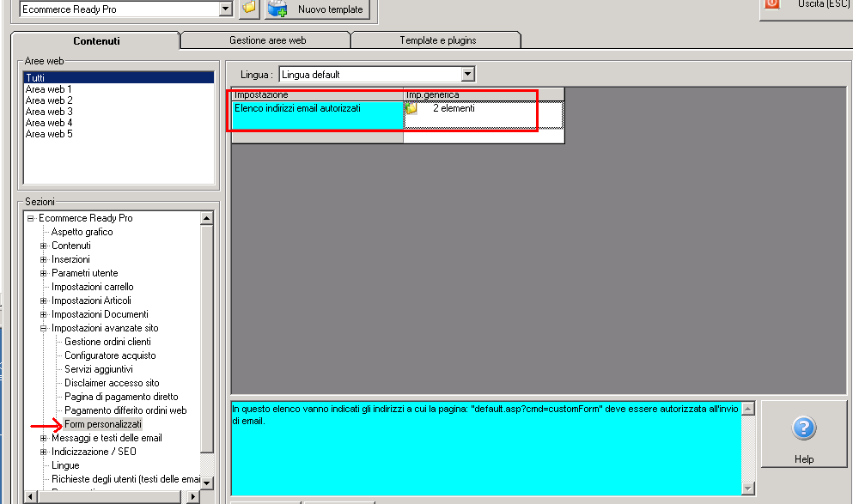Click Sezioni tree scroll up arrow
The image size is (853, 504).
pyautogui.click(x=207, y=219)
